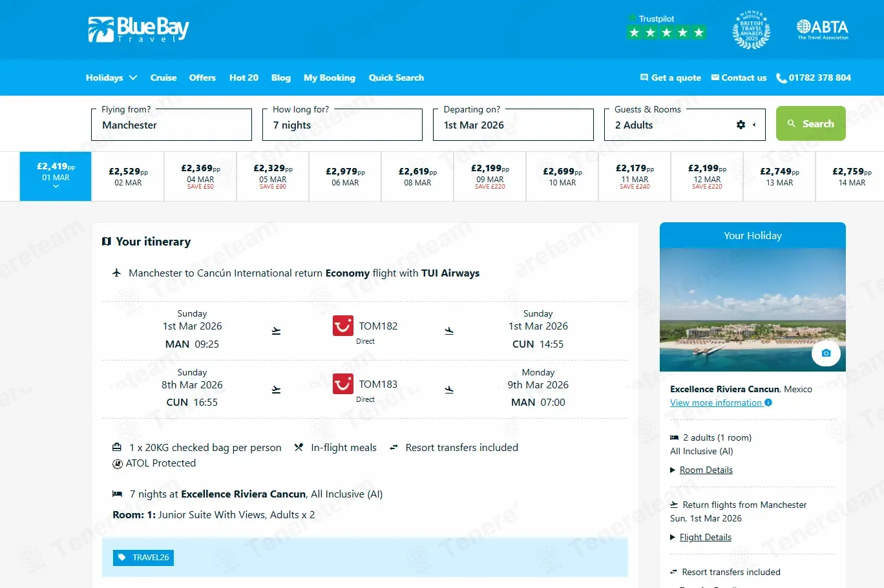The image size is (884, 588).
Task: Select the 06 MAR £2,979pp date
Action: coord(345,176)
